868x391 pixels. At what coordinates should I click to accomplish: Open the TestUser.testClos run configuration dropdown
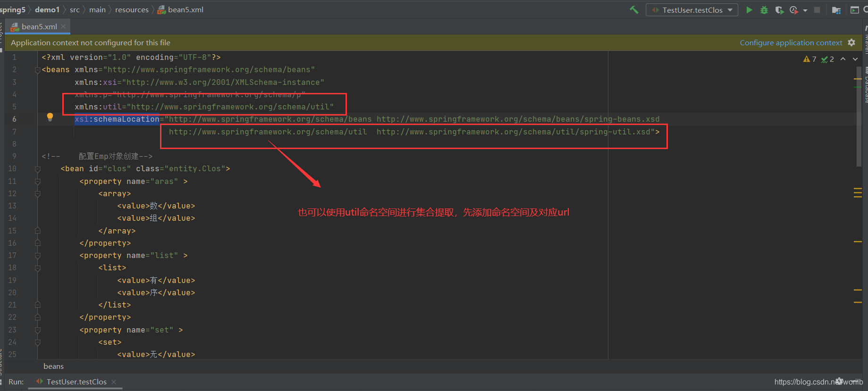pyautogui.click(x=692, y=10)
